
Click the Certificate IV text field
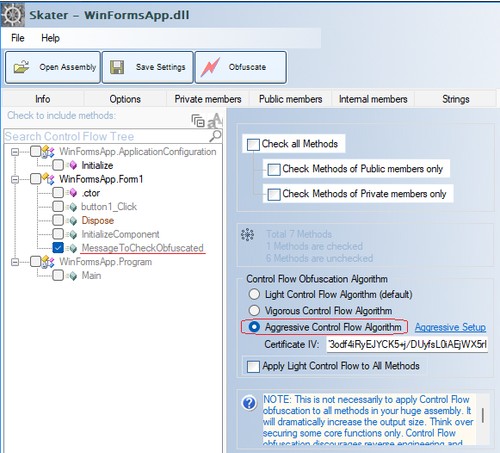pos(407,344)
